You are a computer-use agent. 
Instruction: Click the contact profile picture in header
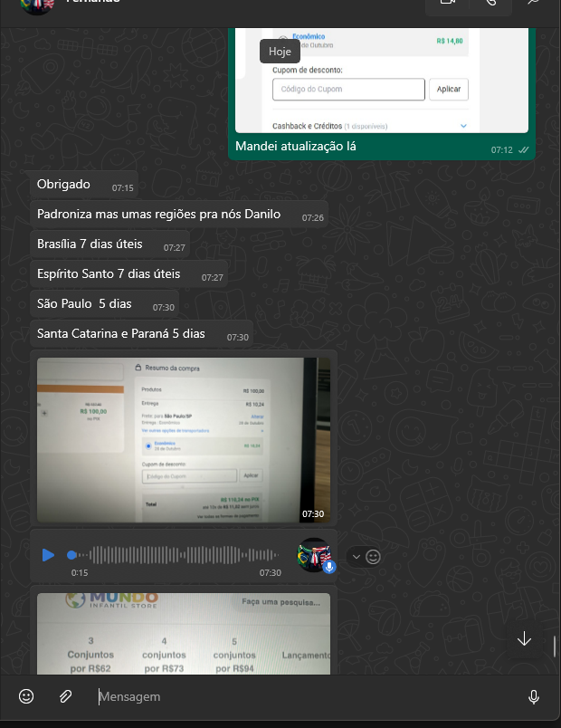pos(37,5)
